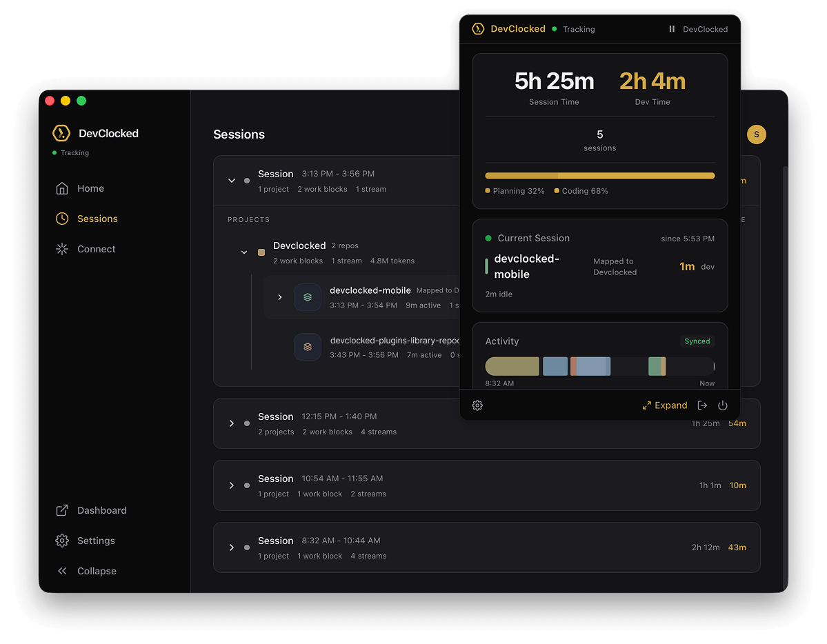
Task: Collapse the 3:13 PM session chevron
Action: coord(232,181)
